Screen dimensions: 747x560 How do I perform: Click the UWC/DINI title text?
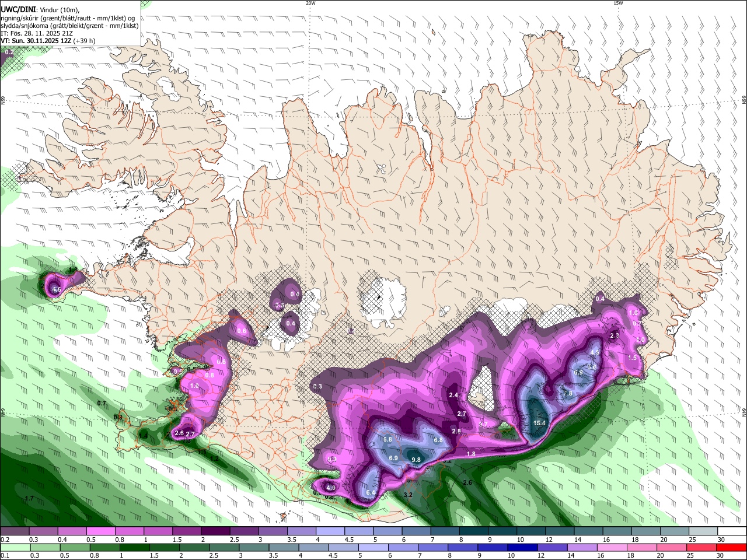point(19,10)
